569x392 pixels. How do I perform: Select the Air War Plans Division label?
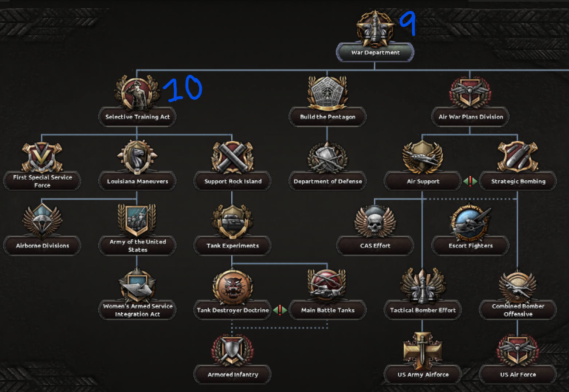(x=470, y=117)
